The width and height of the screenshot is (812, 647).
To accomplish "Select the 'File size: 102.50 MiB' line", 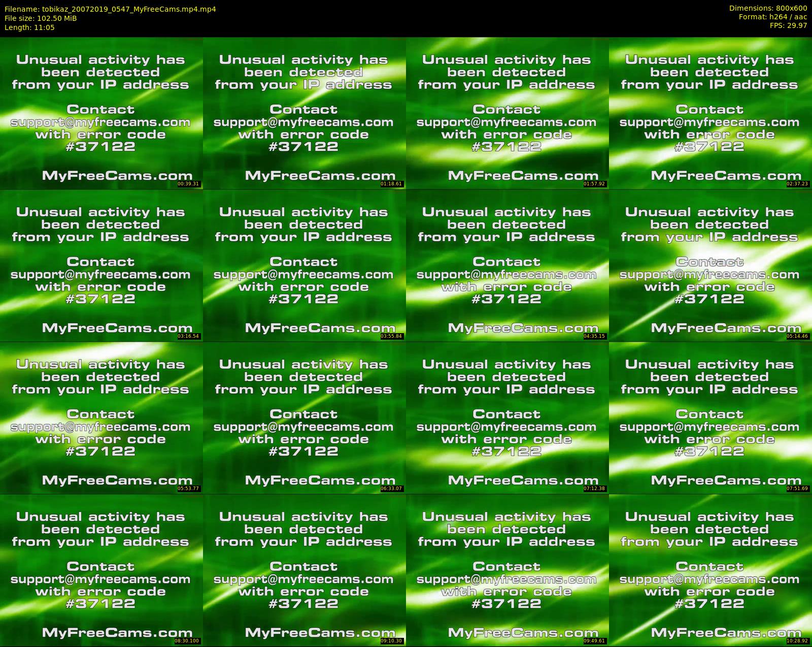I will [41, 18].
